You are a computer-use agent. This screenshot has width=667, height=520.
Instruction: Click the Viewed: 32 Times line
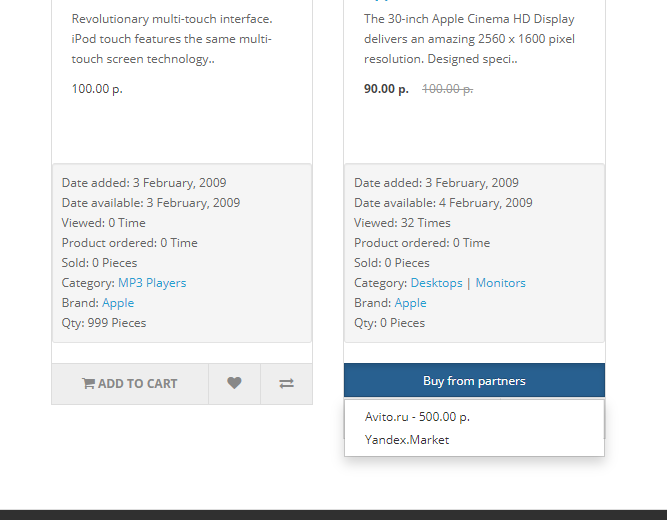[402, 223]
